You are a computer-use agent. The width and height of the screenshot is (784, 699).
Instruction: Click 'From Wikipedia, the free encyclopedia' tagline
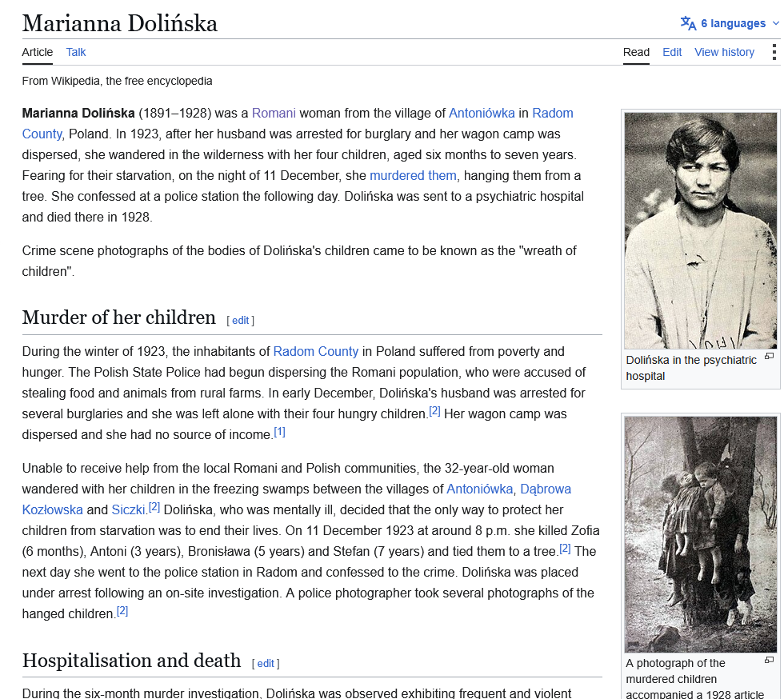117,81
